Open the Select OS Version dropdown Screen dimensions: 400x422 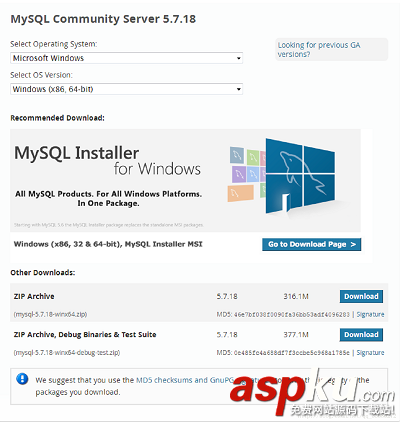126,89
